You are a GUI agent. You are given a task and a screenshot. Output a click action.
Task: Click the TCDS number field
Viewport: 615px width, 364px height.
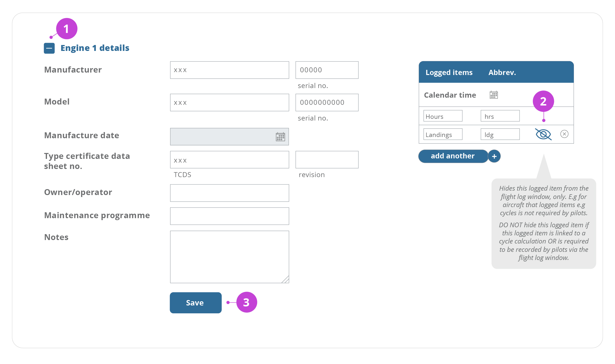click(x=229, y=160)
